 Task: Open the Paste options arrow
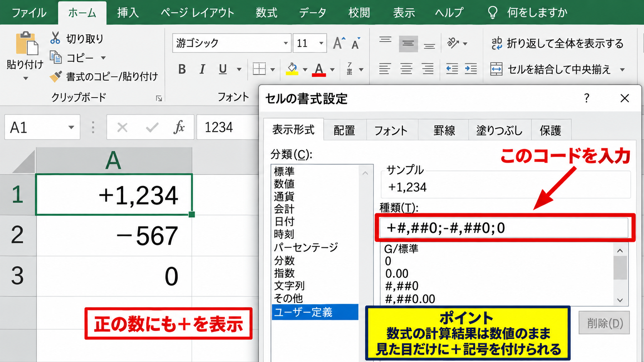coord(25,78)
